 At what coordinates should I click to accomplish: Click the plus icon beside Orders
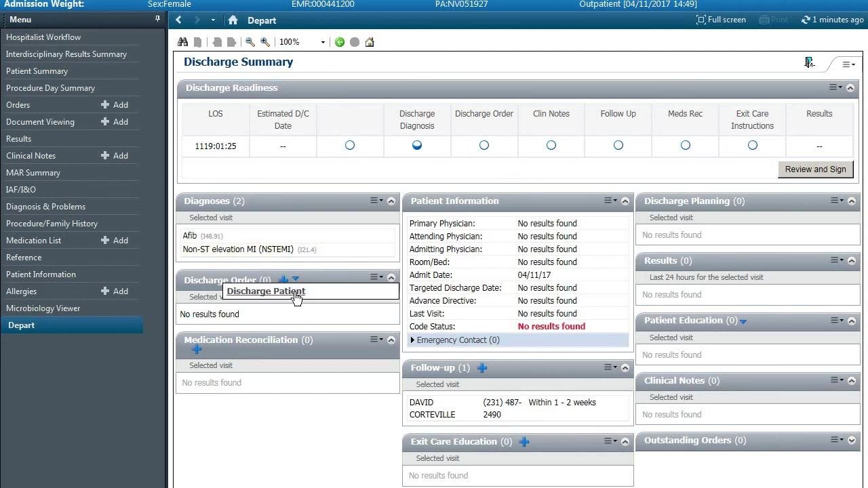105,105
